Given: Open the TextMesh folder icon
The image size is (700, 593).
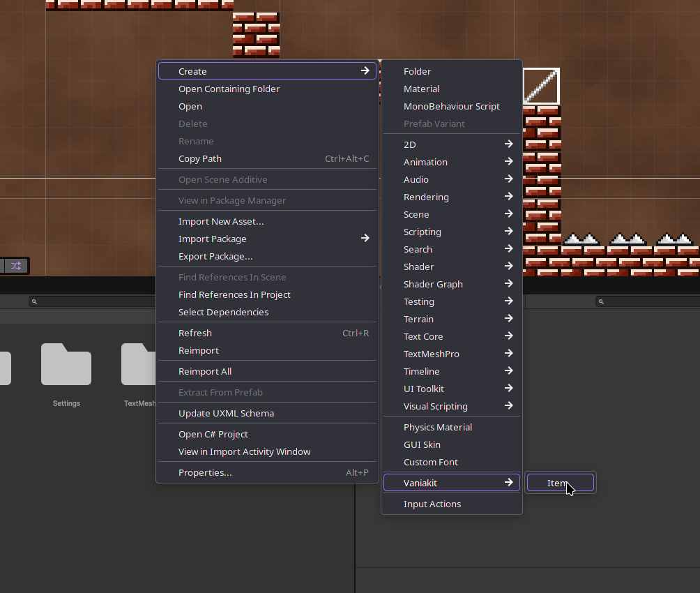Looking at the screenshot, I should tap(138, 364).
